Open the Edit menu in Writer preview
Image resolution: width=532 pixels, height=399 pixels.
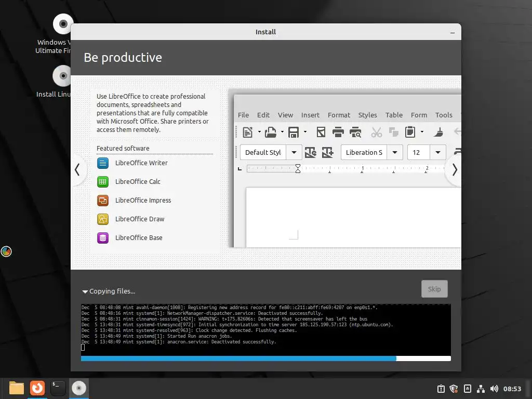click(x=263, y=115)
